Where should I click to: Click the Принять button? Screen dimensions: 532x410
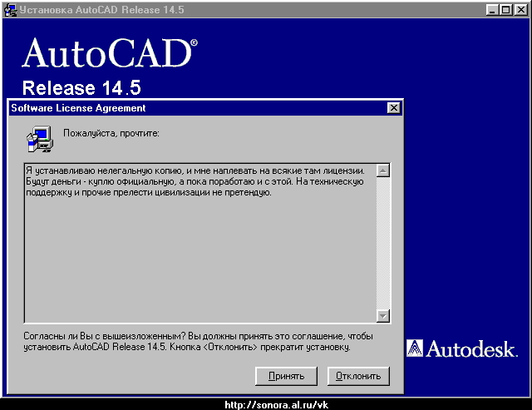[286, 376]
